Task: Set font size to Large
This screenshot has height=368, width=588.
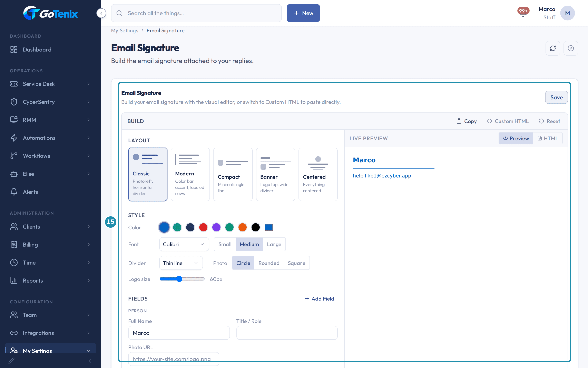Action: click(274, 244)
